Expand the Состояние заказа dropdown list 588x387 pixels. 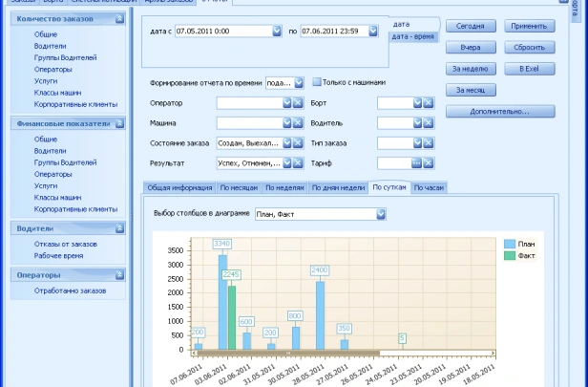285,143
